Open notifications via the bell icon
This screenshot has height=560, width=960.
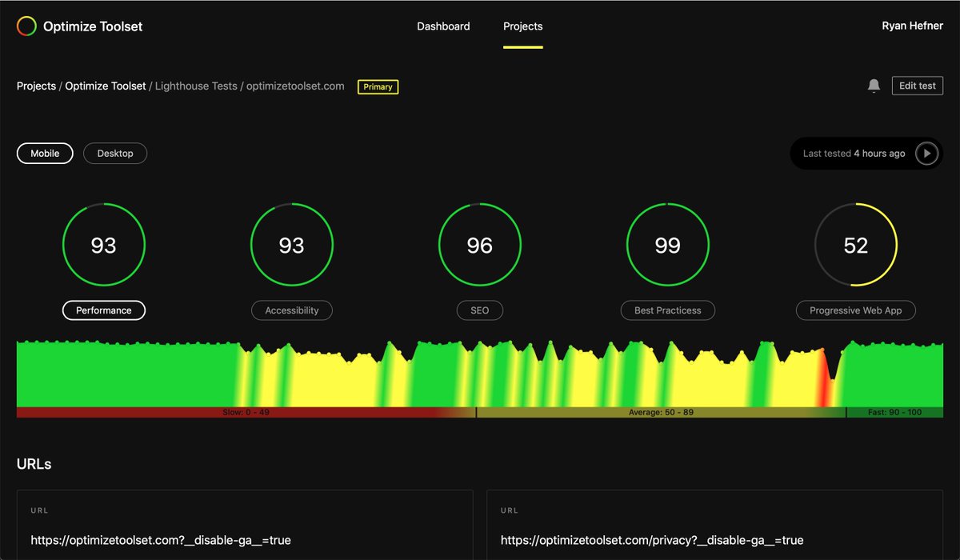874,86
